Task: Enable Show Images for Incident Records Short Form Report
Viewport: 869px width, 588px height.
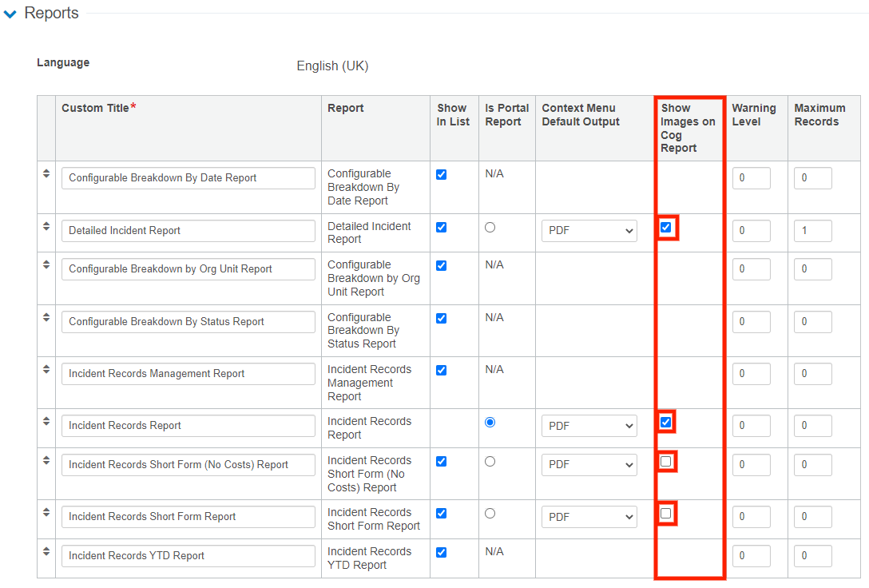Action: coord(666,513)
